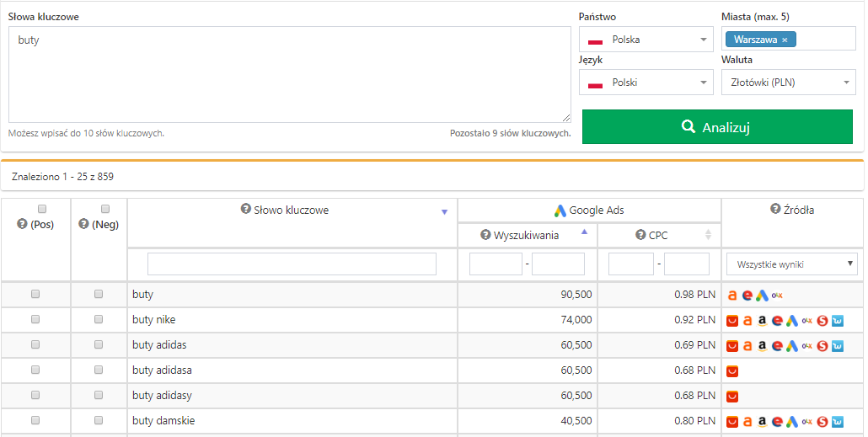Viewport: 868px width, 437px height.
Task: Click the help icon next to Słowo kluczowe
Action: tap(246, 210)
